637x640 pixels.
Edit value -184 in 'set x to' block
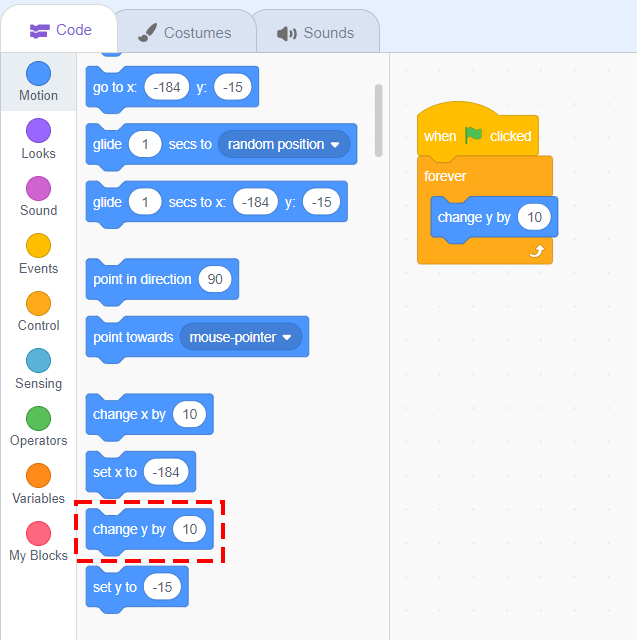(x=166, y=472)
